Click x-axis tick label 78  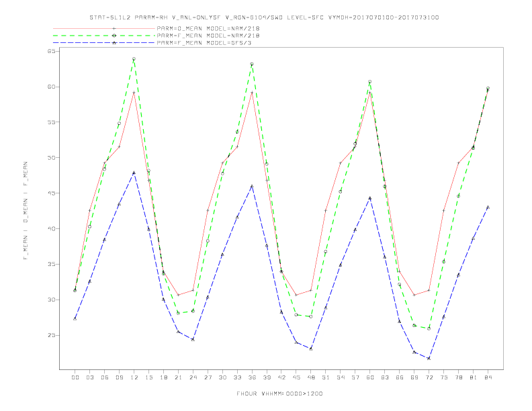click(458, 377)
